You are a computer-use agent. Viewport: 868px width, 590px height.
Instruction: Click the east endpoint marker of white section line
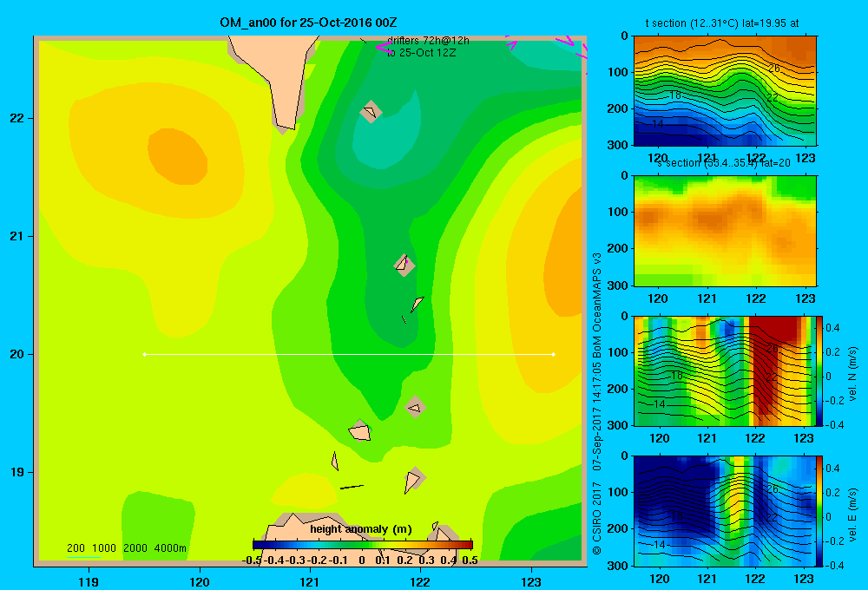(x=554, y=354)
